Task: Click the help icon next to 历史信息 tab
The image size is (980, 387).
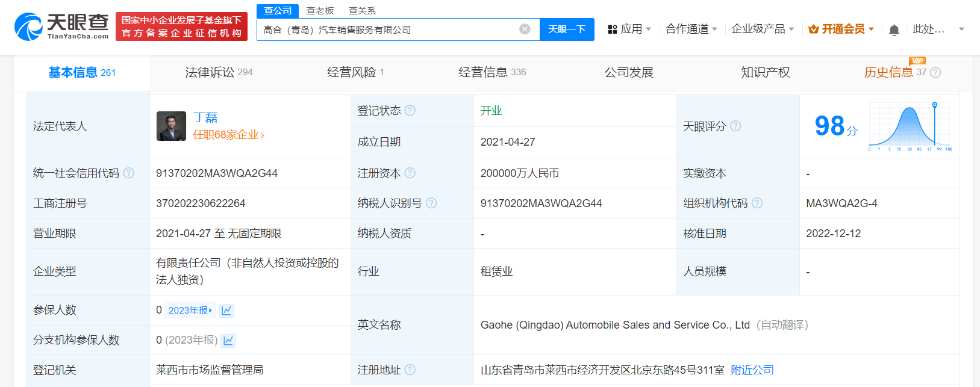Action: point(935,72)
